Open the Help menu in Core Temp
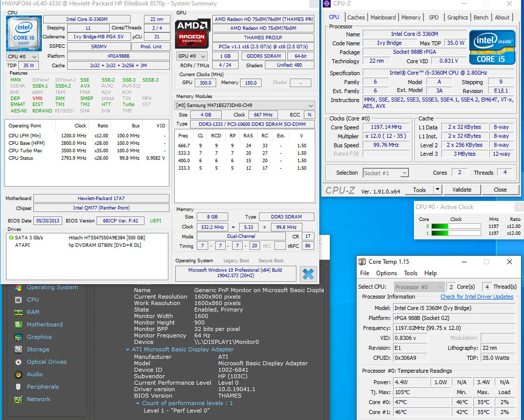This screenshot has height=420, width=524. [430, 273]
